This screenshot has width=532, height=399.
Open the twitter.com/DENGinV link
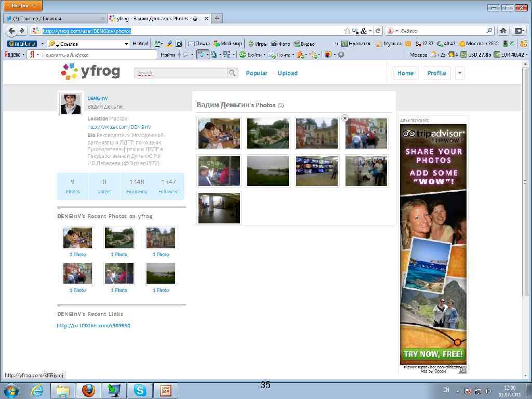(x=119, y=127)
